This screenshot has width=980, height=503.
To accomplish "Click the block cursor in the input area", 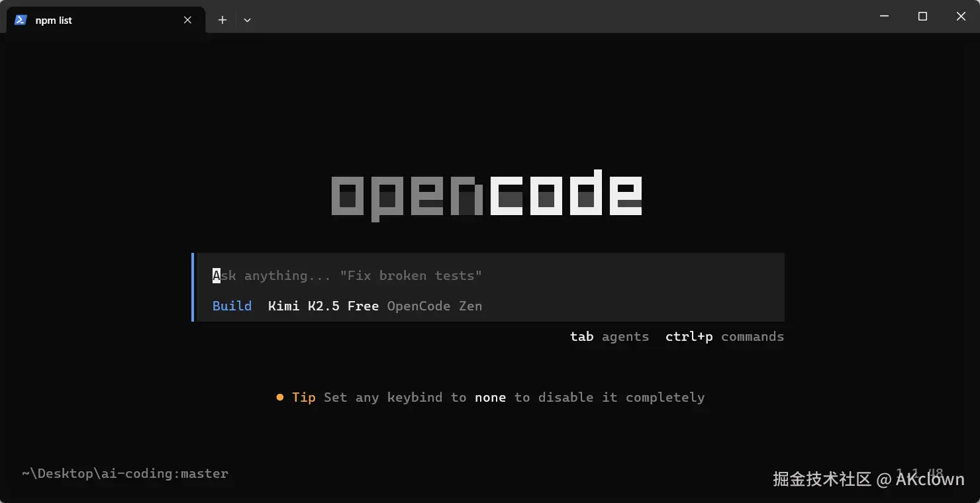I will (215, 275).
